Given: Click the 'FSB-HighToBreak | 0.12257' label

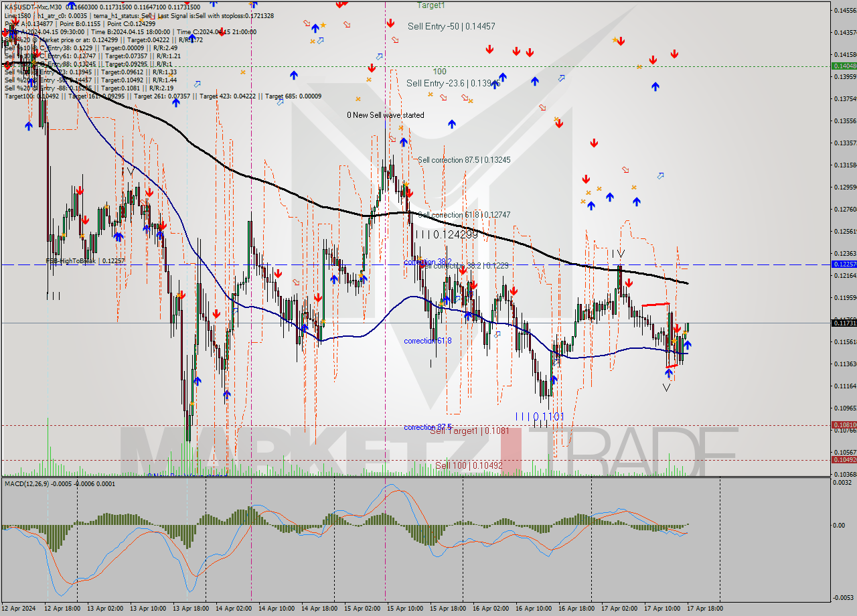Looking at the screenshot, I should pyautogui.click(x=85, y=261).
